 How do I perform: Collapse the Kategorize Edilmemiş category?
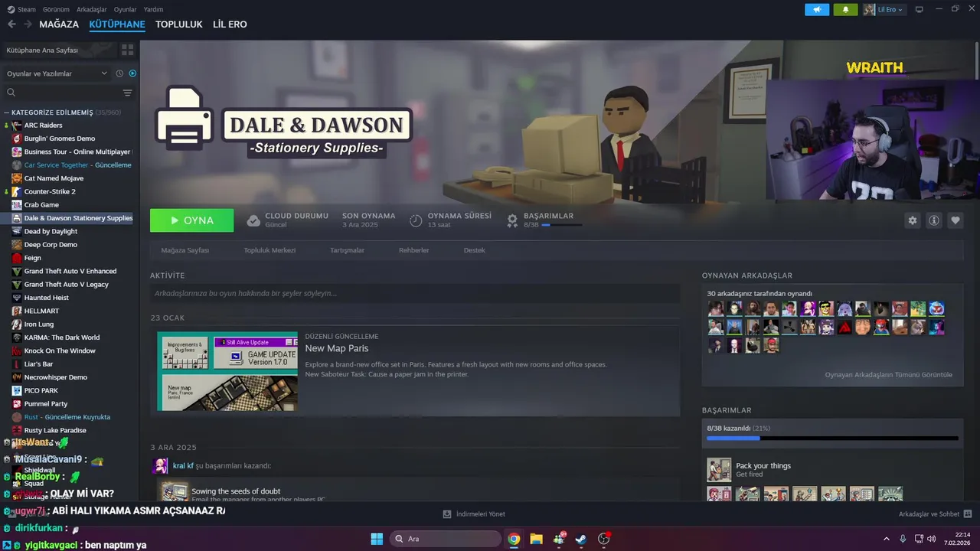pyautogui.click(x=7, y=112)
